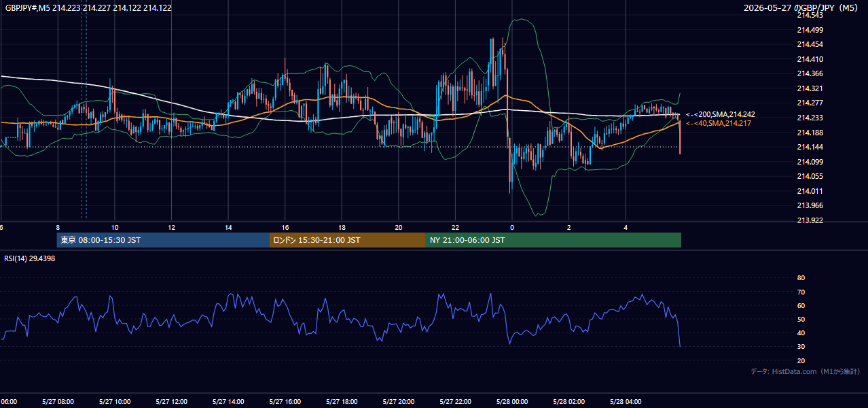
Task: Click the 5/27 12:00 date label
Action: (171, 402)
